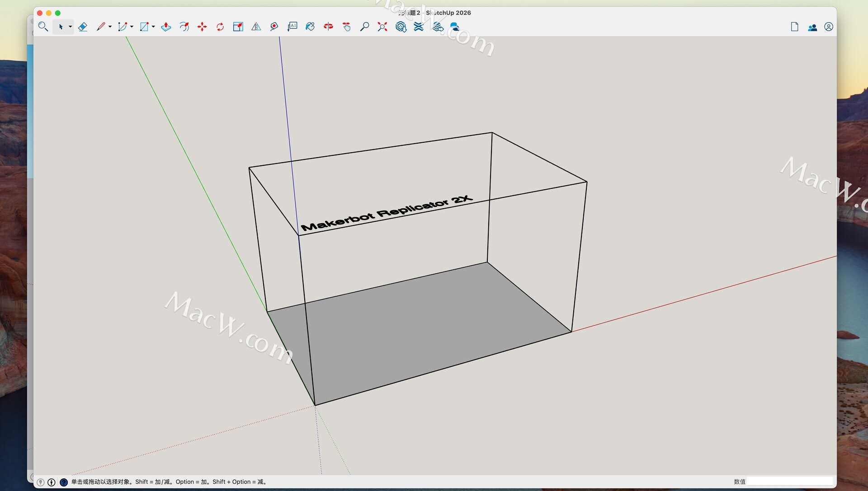Open the user account profile button
This screenshot has width=868, height=491.
pyautogui.click(x=828, y=27)
